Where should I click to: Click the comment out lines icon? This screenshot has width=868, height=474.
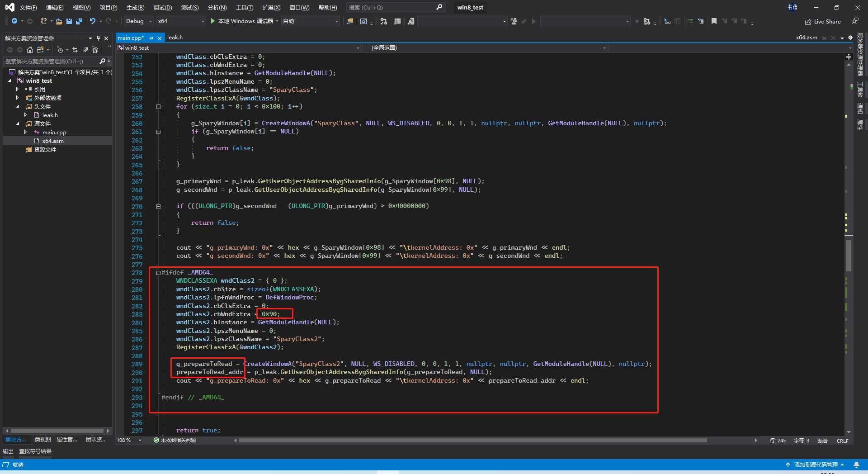click(x=690, y=21)
